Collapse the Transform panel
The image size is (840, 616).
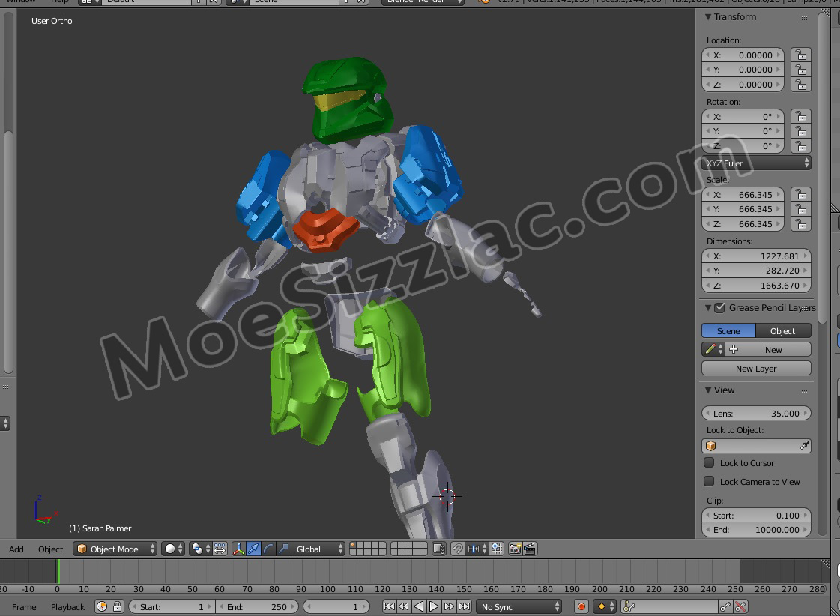(708, 16)
